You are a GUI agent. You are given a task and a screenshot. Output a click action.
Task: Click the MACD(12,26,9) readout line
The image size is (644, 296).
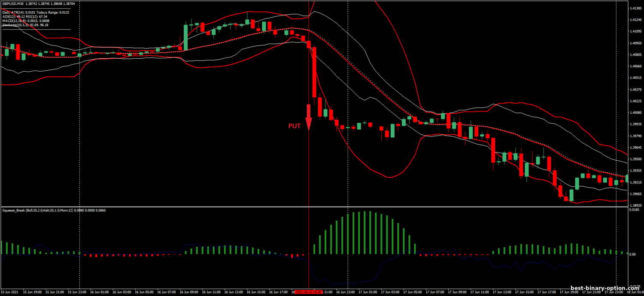(x=26, y=21)
